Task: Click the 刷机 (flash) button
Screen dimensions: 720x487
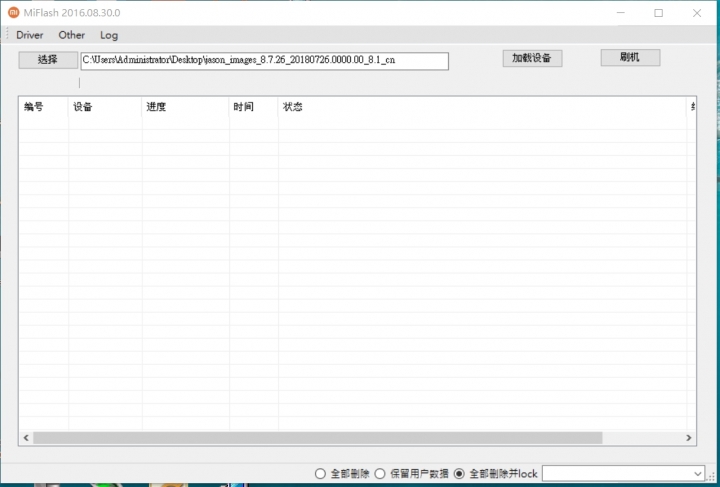Action: click(x=630, y=57)
